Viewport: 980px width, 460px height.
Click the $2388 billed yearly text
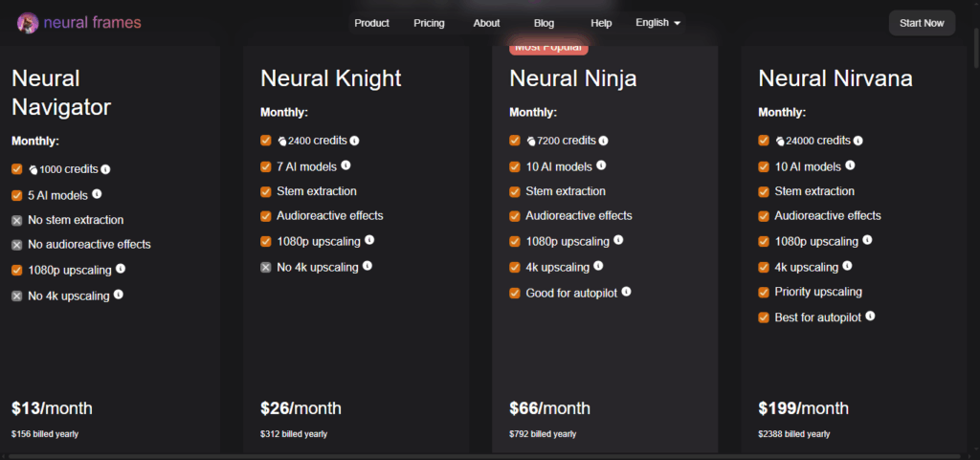pyautogui.click(x=793, y=434)
